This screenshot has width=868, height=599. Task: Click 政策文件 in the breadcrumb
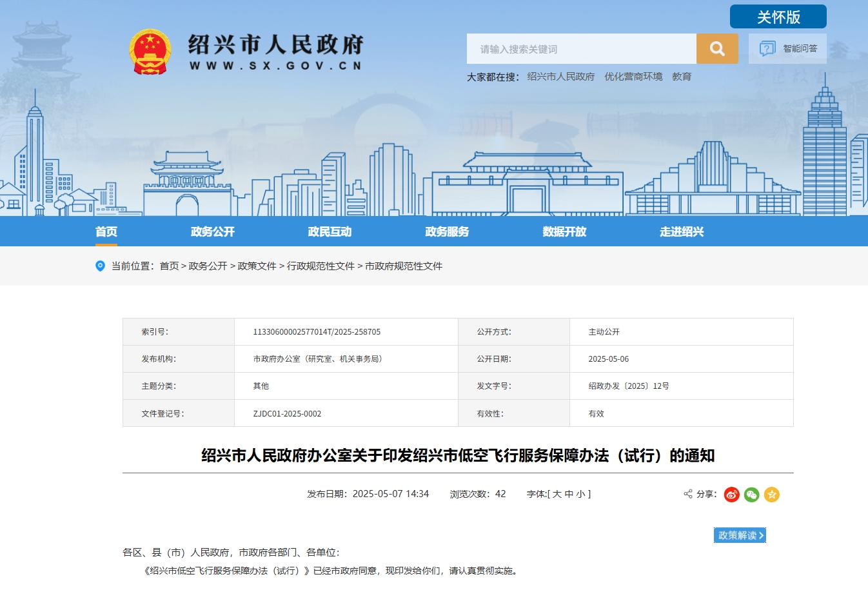click(257, 266)
